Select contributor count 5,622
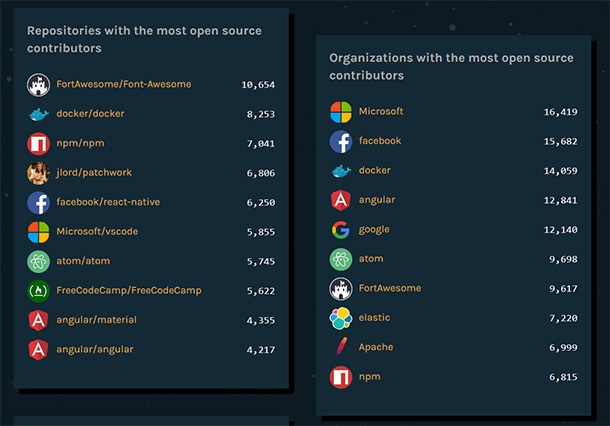610x426 pixels. (261, 291)
